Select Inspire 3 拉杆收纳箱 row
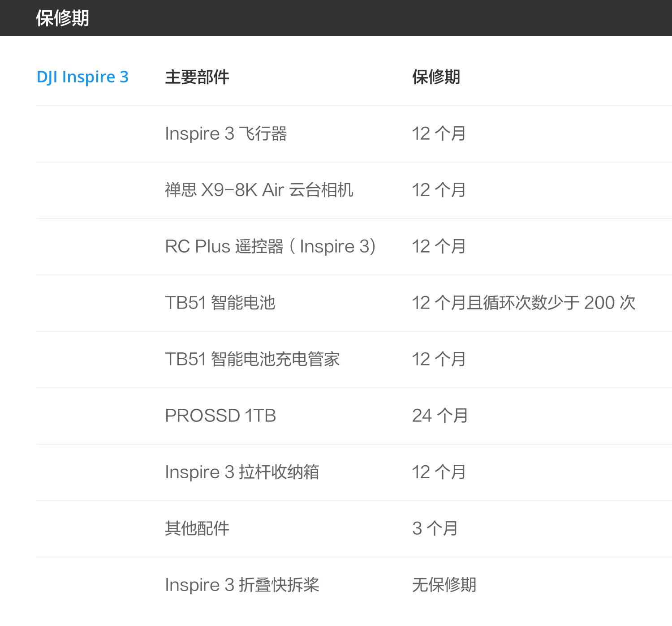Image resolution: width=672 pixels, height=626 pixels. click(242, 472)
